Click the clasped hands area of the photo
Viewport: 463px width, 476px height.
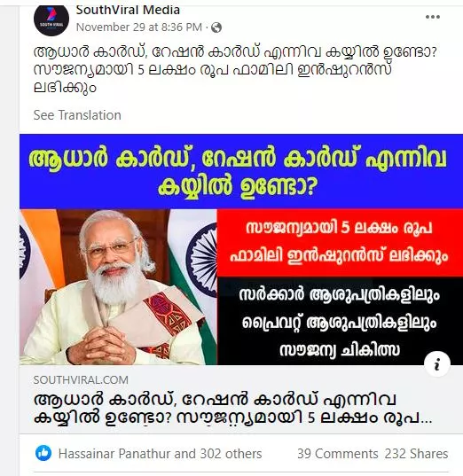pos(100,345)
